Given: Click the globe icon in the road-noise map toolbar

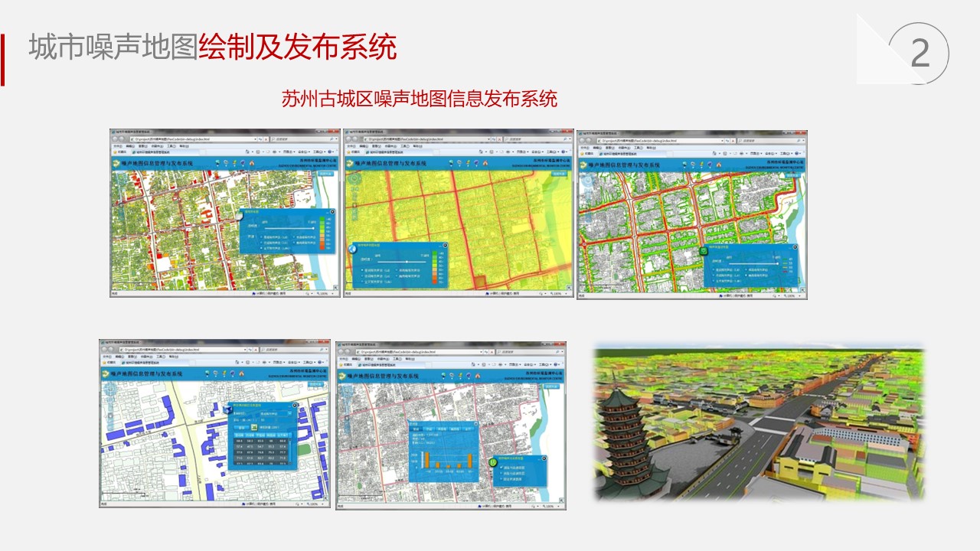Looking at the screenshot, I should point(683,164).
